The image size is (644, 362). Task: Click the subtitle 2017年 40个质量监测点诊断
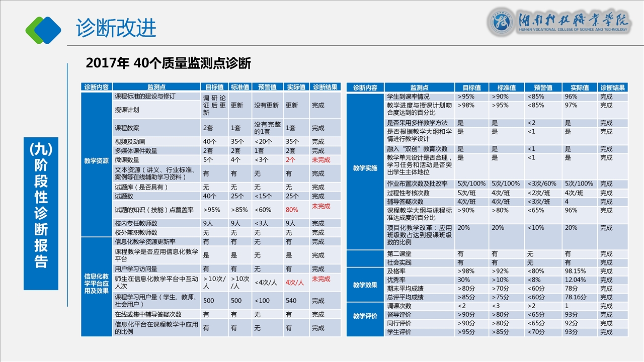coord(169,63)
